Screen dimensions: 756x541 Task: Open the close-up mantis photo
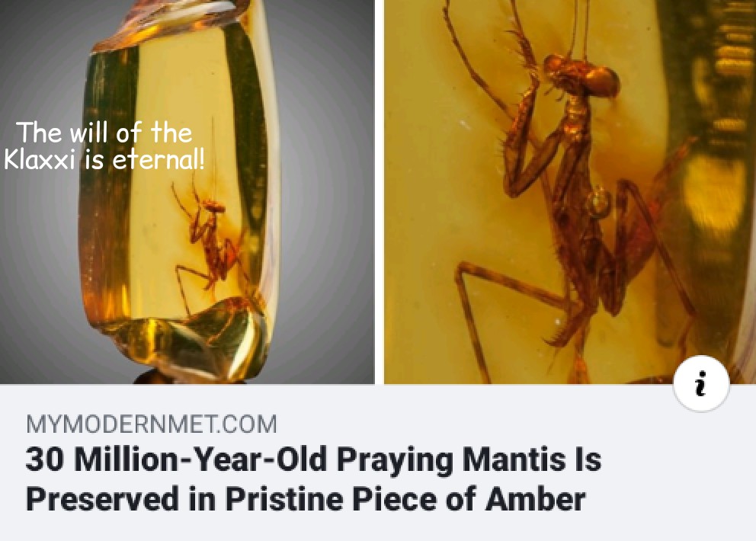(570, 192)
